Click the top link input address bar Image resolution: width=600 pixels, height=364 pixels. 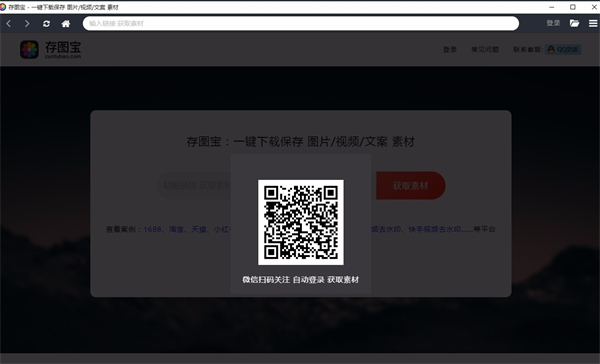[x=301, y=23]
